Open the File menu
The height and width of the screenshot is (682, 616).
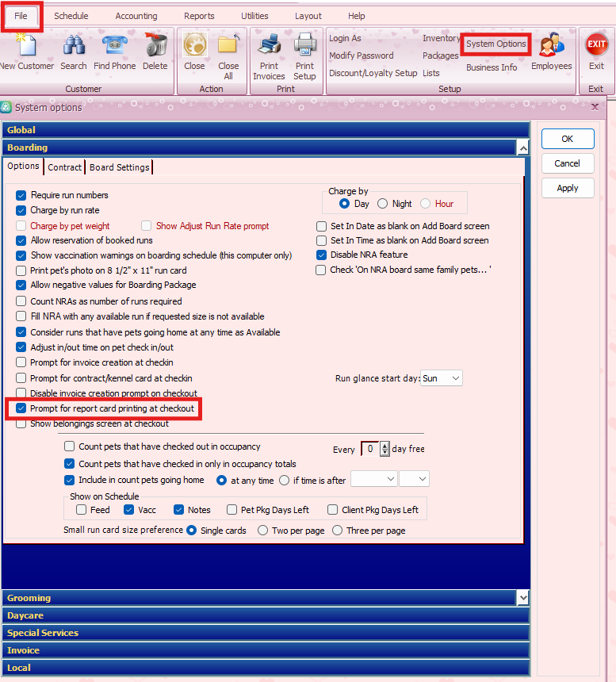[x=21, y=16]
